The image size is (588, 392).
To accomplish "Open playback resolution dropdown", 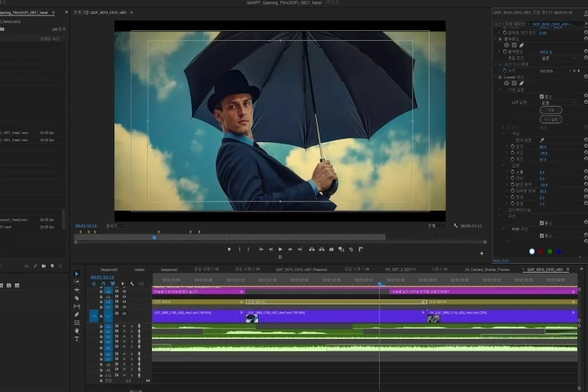I will 438,226.
